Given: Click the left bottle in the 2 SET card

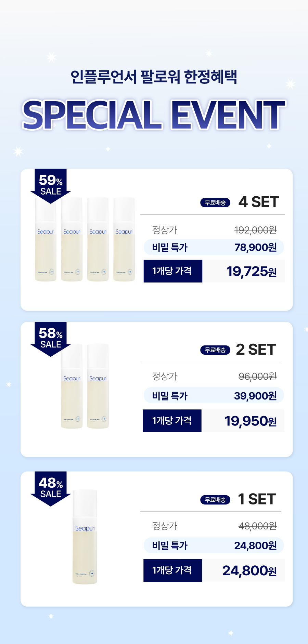Looking at the screenshot, I should (x=72, y=386).
